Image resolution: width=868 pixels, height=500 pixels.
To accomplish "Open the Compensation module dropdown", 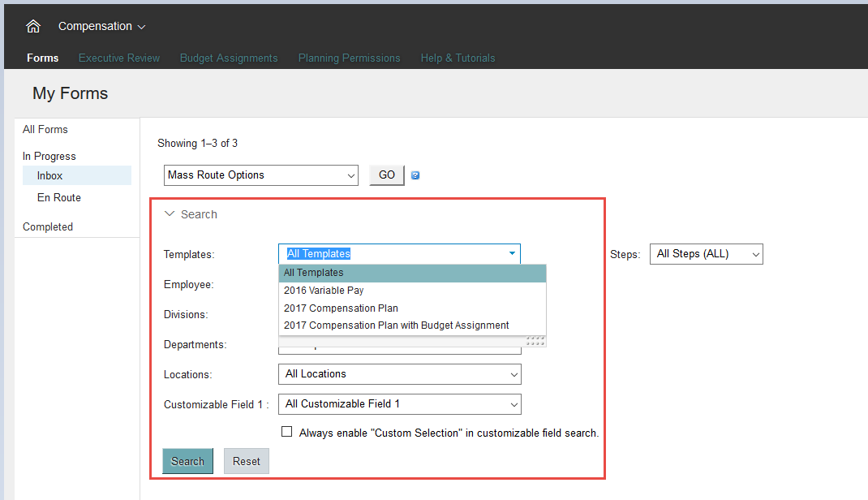I will click(102, 26).
